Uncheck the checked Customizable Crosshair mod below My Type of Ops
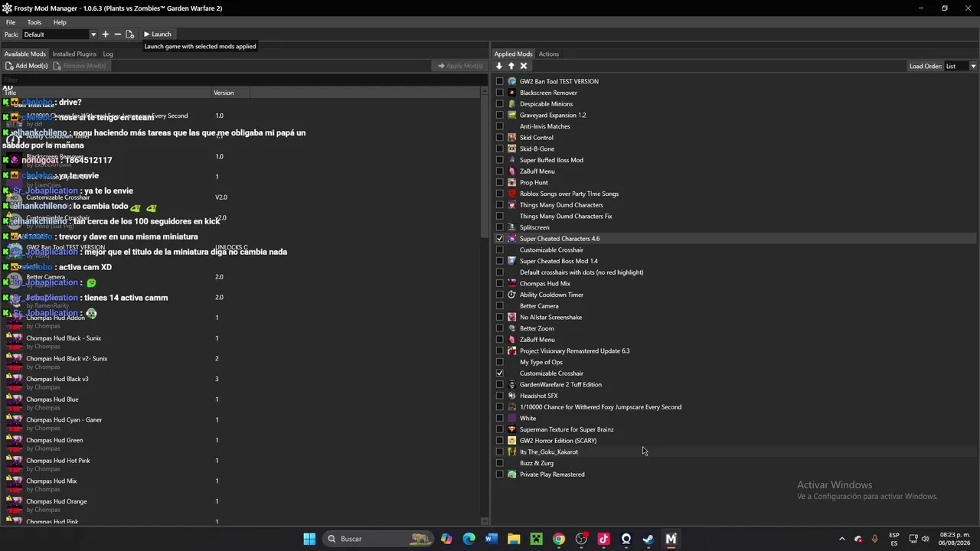The image size is (980, 551). [500, 373]
